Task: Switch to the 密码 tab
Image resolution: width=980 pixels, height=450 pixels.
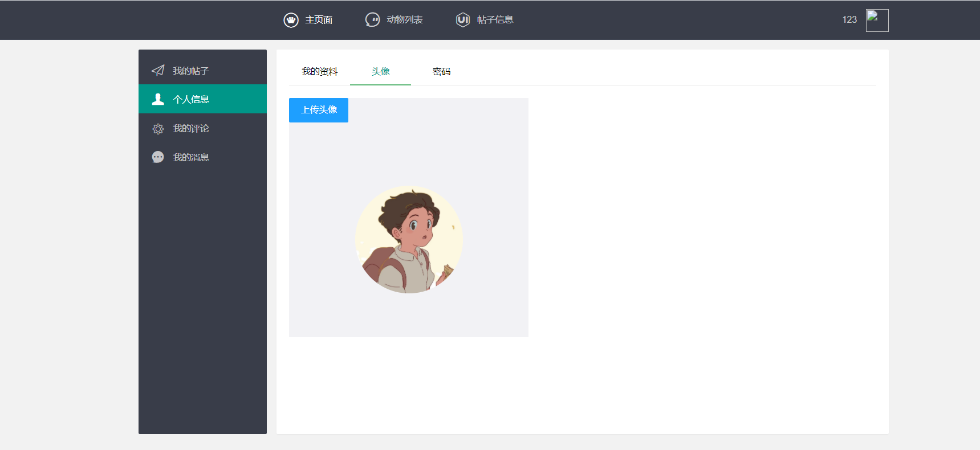Action: [441, 72]
